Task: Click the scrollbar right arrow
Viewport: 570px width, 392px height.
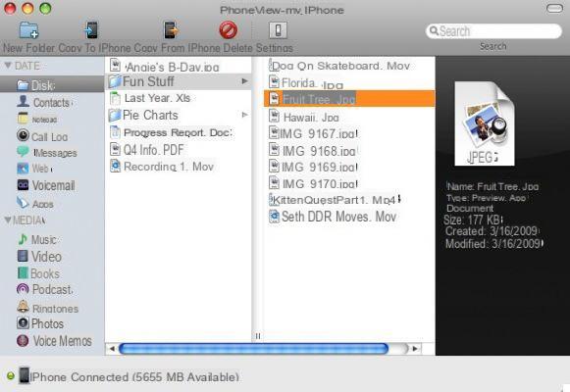Action: tap(414, 349)
